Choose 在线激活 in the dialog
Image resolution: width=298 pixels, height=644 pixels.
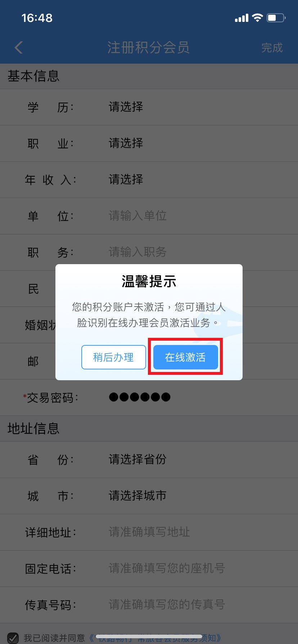pyautogui.click(x=185, y=357)
